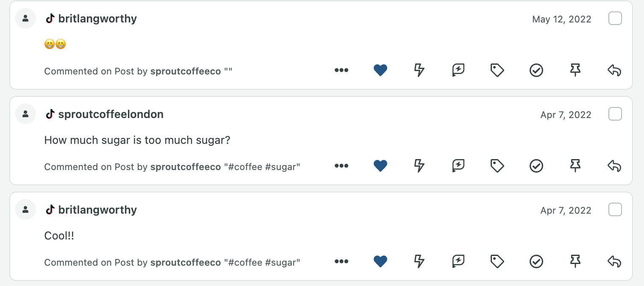Click the lightning bolt on the "Cool!!" comment

click(x=419, y=261)
